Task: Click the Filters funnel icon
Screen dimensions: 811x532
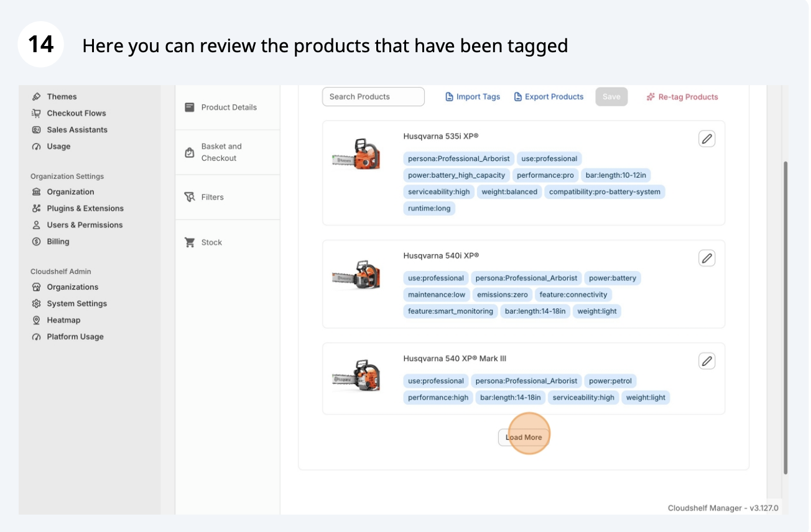Action: pos(190,197)
